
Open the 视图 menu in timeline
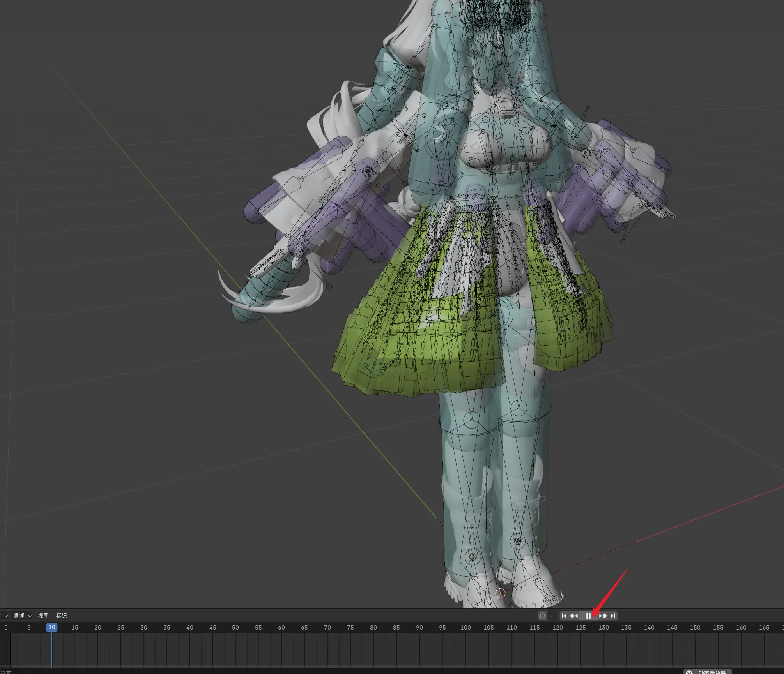click(43, 616)
